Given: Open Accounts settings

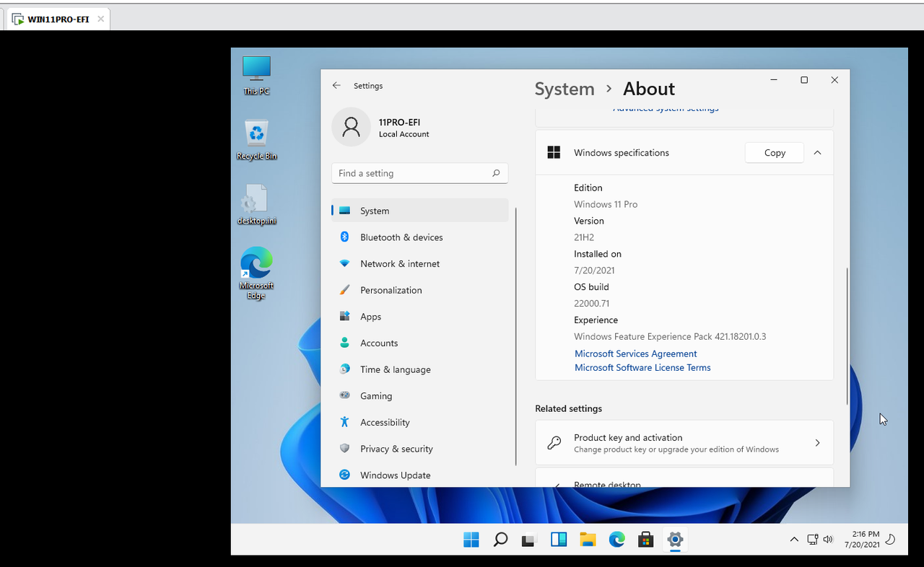Looking at the screenshot, I should [x=419, y=343].
